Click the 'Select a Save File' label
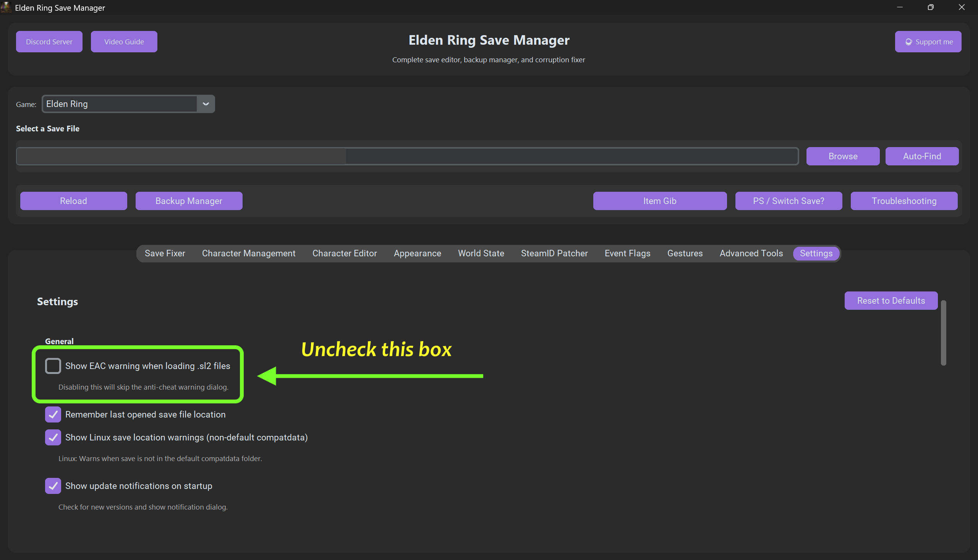Screen dimensions: 978x560 tap(48, 128)
